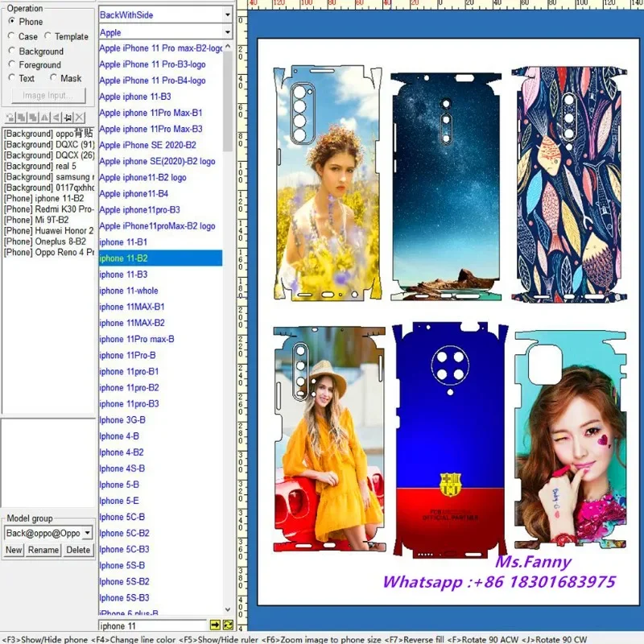The width and height of the screenshot is (644, 644).
Task: Click the X delete layer icon
Action: click(80, 118)
